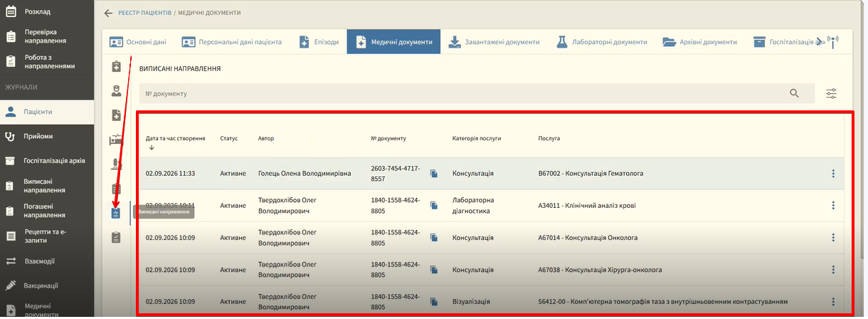Image resolution: width=868 pixels, height=319 pixels.
Task: Open Погашені направлення in the sidebar
Action: (47, 211)
